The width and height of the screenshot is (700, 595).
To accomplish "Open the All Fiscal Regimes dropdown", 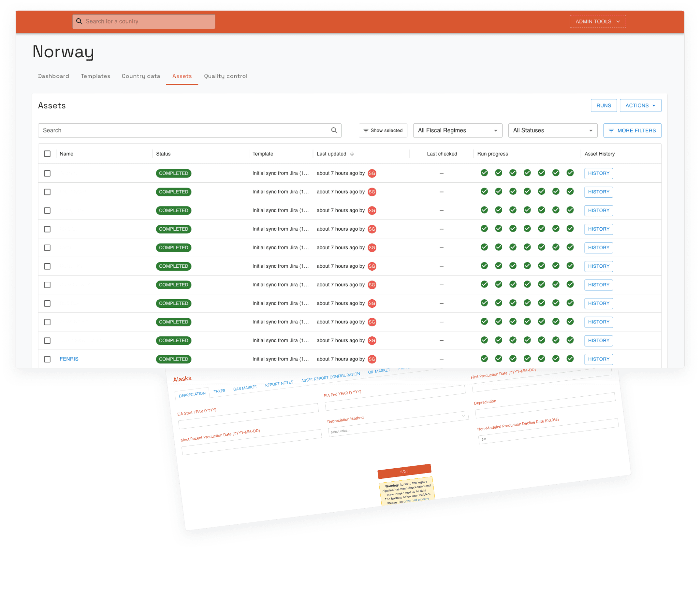I will point(458,131).
